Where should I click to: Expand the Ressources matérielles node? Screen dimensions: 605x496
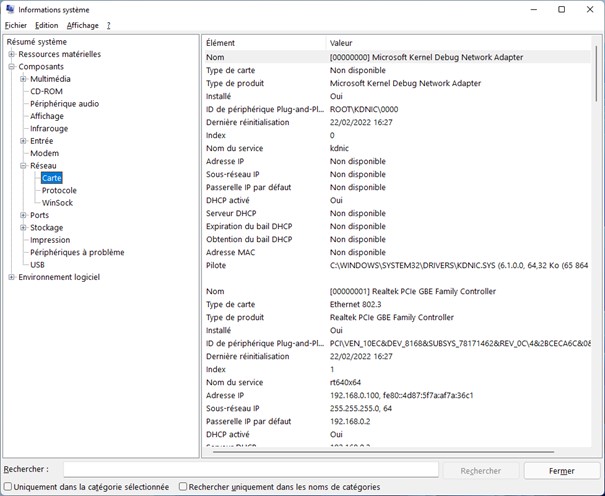click(x=11, y=54)
